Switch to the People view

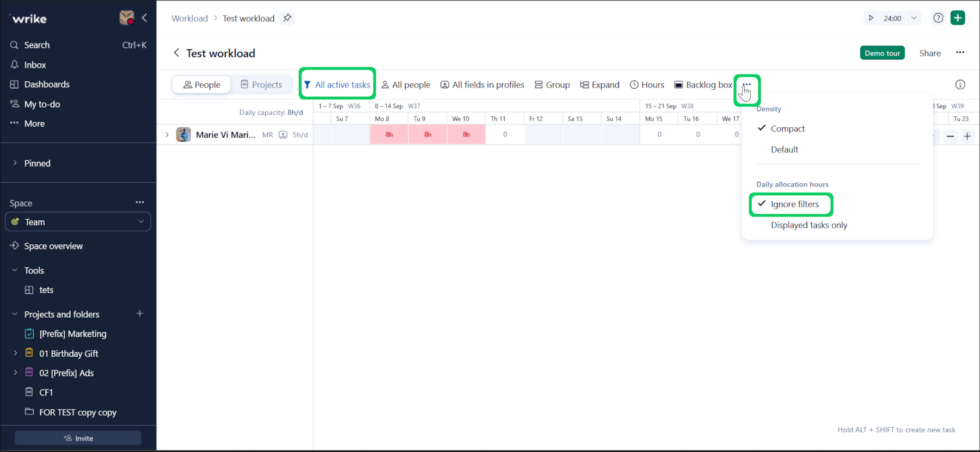point(201,85)
